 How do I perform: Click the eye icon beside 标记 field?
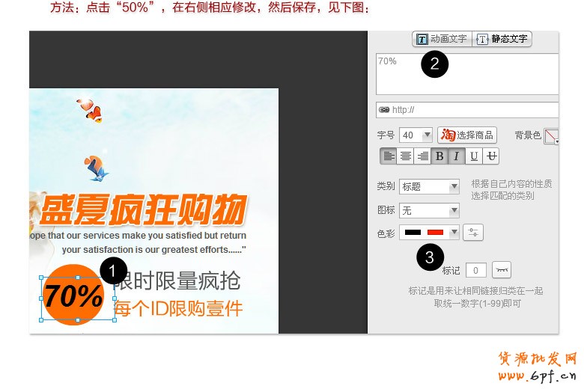point(501,269)
